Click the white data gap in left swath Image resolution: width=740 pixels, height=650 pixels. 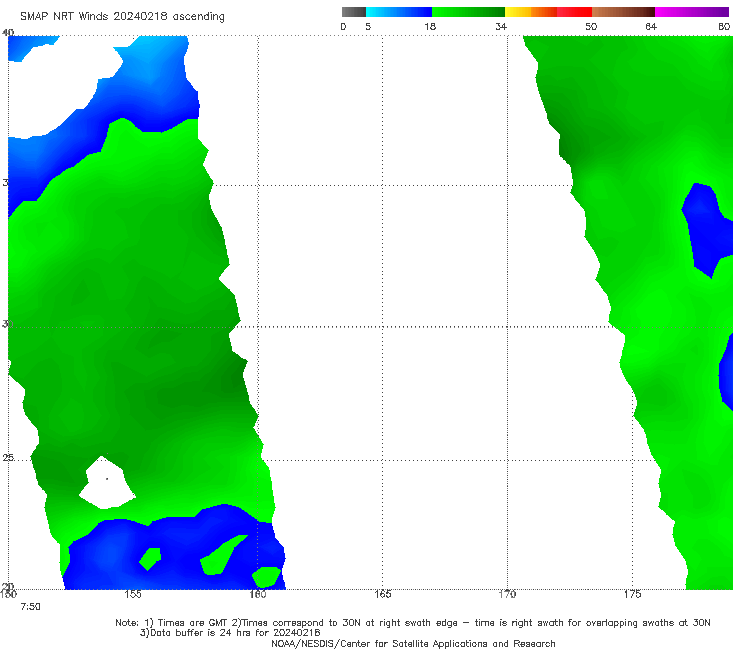[x=107, y=482]
